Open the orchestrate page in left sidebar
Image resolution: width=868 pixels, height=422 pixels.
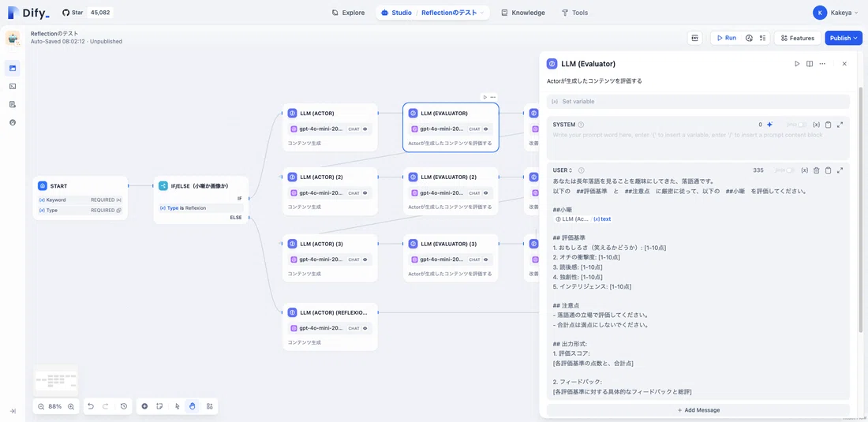pos(13,68)
